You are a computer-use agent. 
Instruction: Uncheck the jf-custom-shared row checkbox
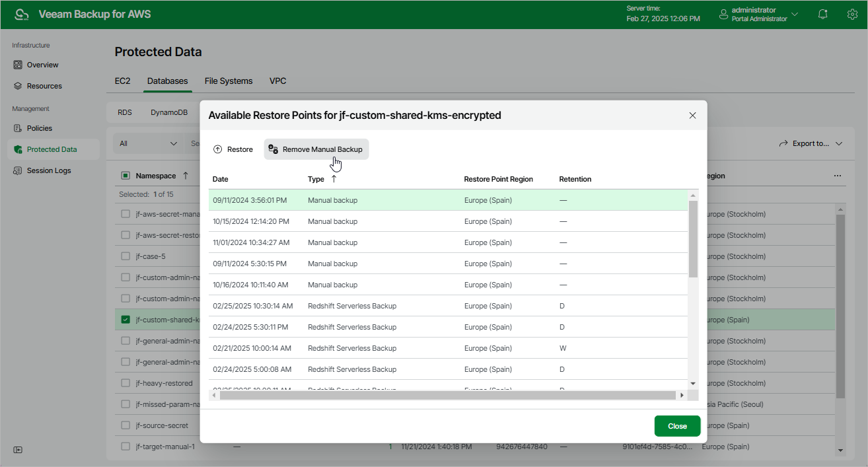[x=126, y=320]
